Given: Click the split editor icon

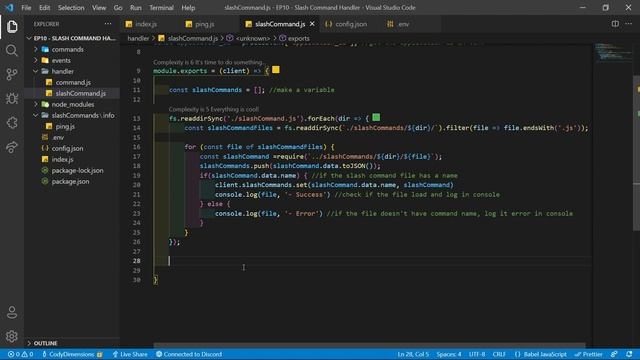Looking at the screenshot, I should pos(615,24).
